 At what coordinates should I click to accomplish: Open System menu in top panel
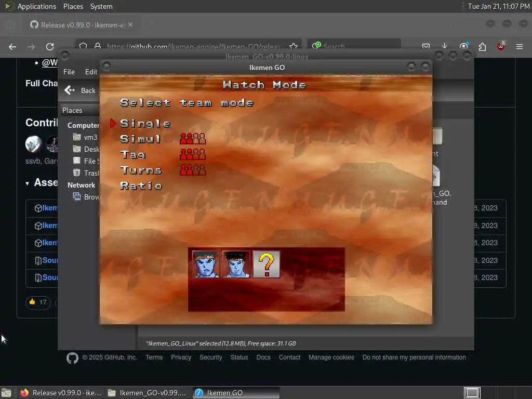tap(101, 6)
